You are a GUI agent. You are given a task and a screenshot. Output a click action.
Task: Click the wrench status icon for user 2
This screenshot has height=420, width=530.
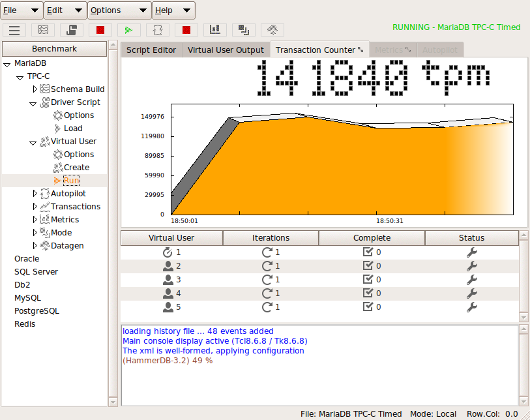tap(472, 266)
